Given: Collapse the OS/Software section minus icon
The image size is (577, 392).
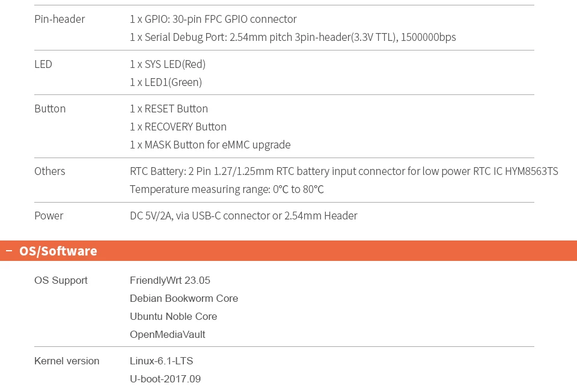Looking at the screenshot, I should coord(9,251).
